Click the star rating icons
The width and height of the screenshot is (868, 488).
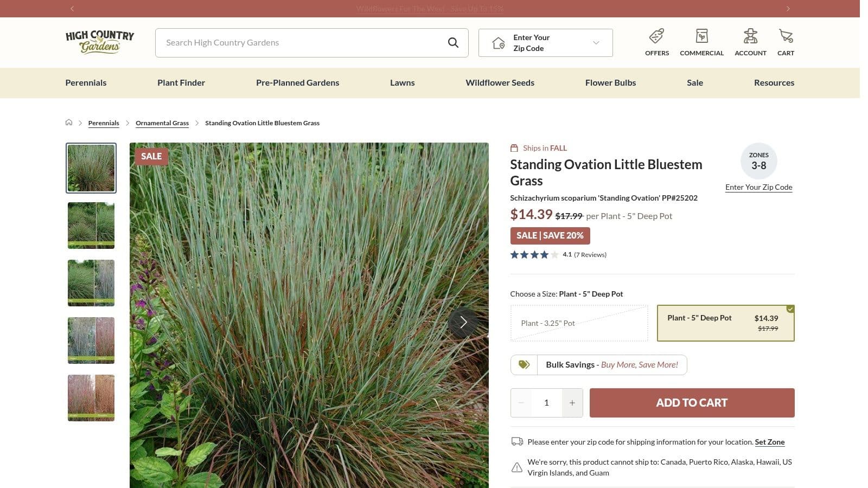[534, 255]
